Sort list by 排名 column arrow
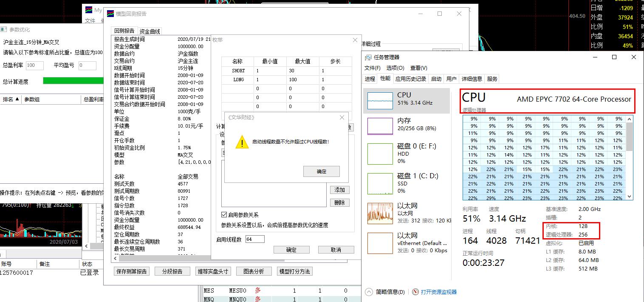The width and height of the screenshot is (644, 302). 17,100
